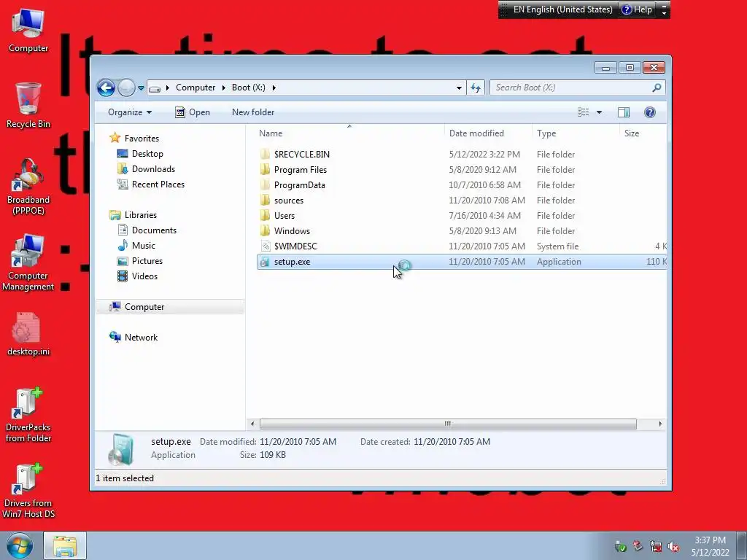Image resolution: width=747 pixels, height=560 pixels.
Task: Select Favorites in navigation pane
Action: point(142,138)
